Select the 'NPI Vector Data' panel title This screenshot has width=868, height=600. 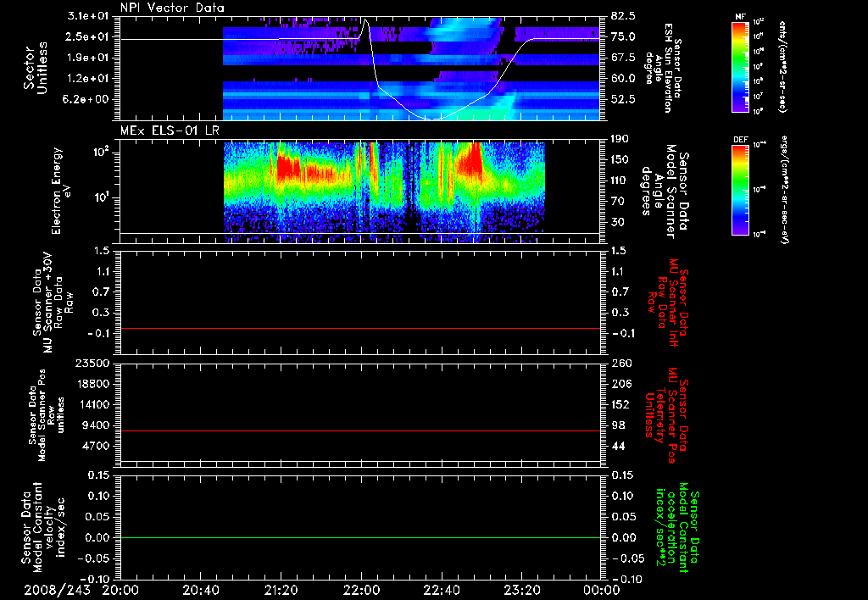pyautogui.click(x=172, y=8)
